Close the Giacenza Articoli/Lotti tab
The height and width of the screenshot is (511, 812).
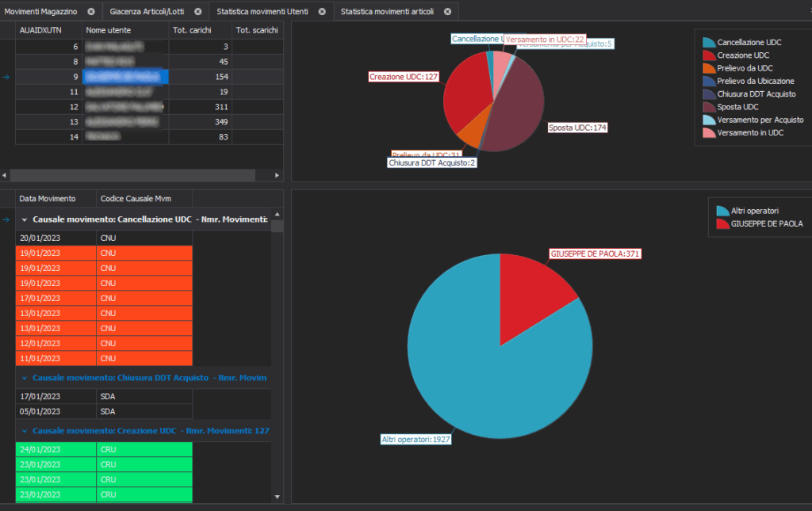click(197, 12)
